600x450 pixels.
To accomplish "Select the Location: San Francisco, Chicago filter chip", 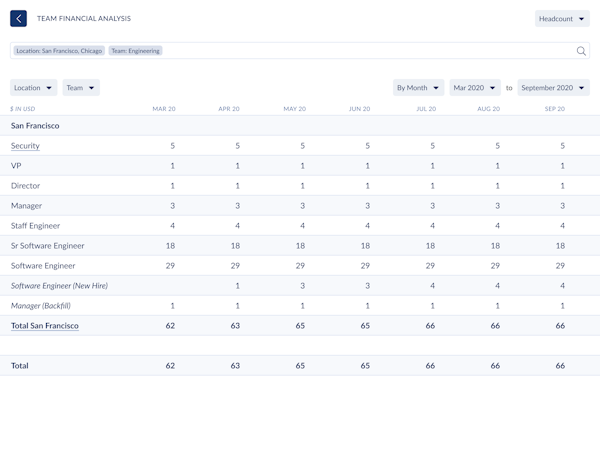I will pyautogui.click(x=59, y=51).
